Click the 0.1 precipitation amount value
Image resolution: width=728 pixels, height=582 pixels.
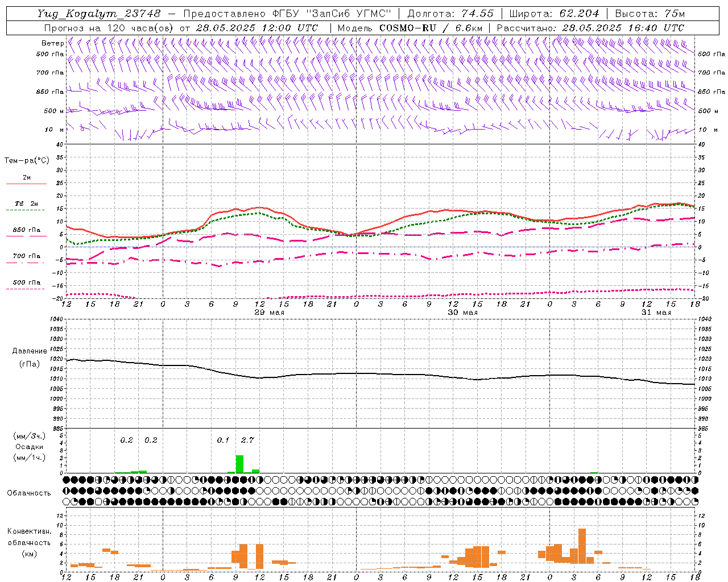pyautogui.click(x=223, y=440)
